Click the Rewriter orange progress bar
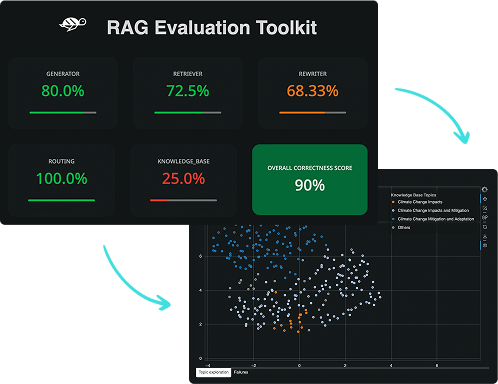The image size is (498, 384). [x=313, y=113]
